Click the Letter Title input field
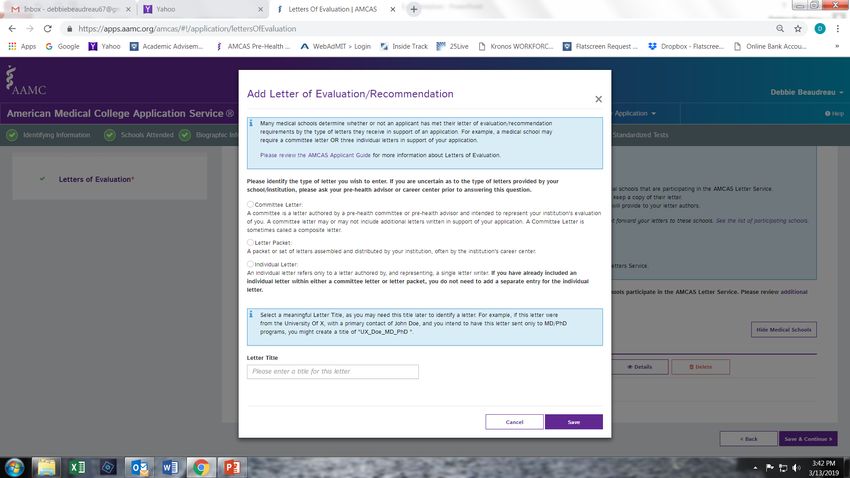This screenshot has height=478, width=850. pos(332,371)
